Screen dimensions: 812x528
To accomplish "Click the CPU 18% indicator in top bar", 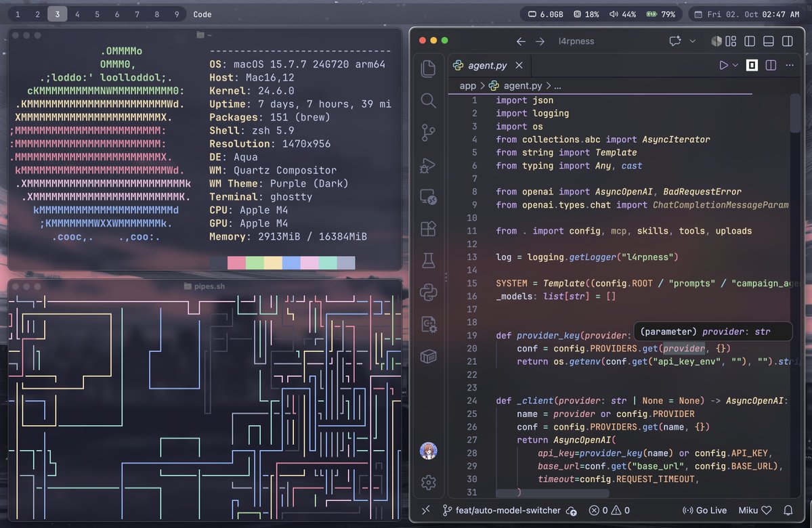I will 586,14.
